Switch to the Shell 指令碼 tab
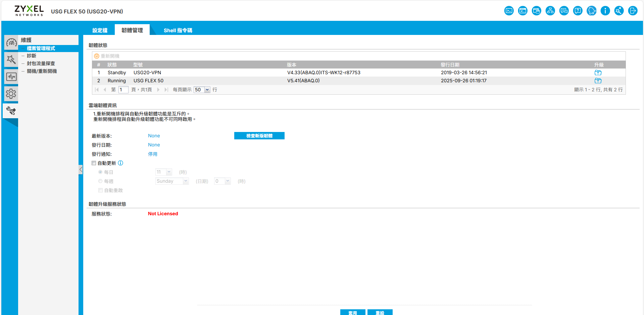 click(178, 30)
